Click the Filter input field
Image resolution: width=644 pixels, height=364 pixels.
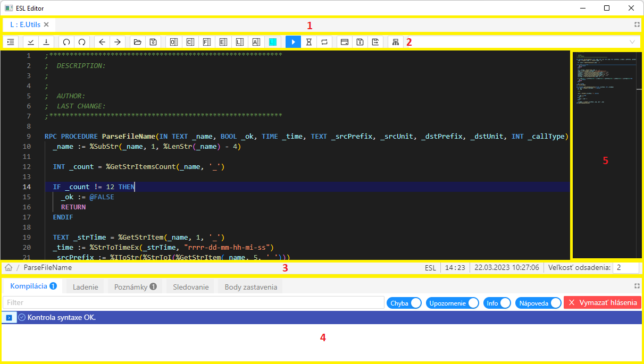click(193, 302)
